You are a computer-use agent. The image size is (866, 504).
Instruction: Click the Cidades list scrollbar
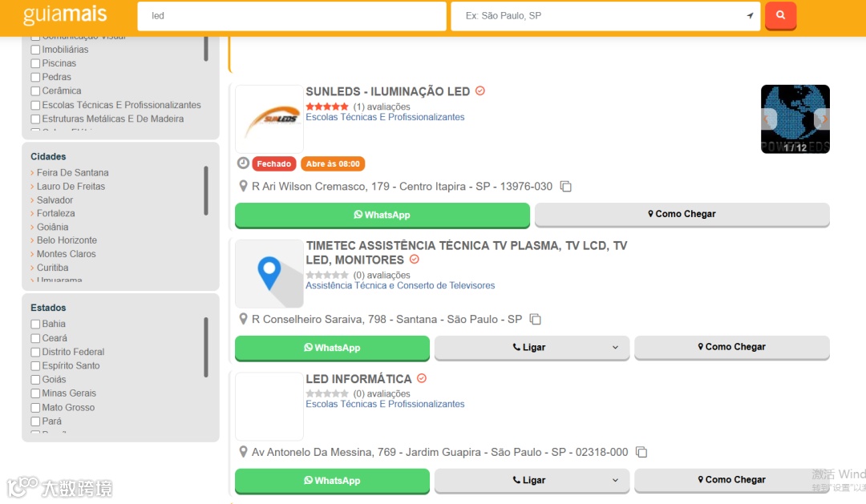tap(206, 191)
